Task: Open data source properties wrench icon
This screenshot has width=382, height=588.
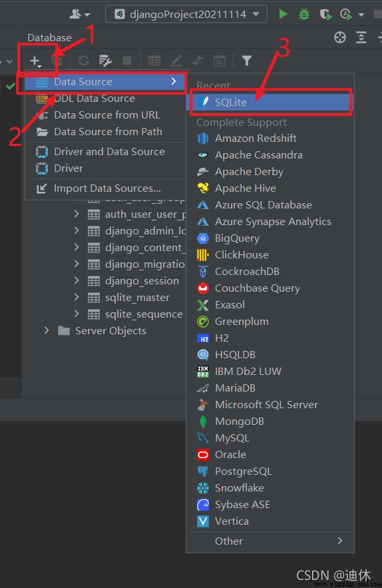Action: pyautogui.click(x=105, y=61)
